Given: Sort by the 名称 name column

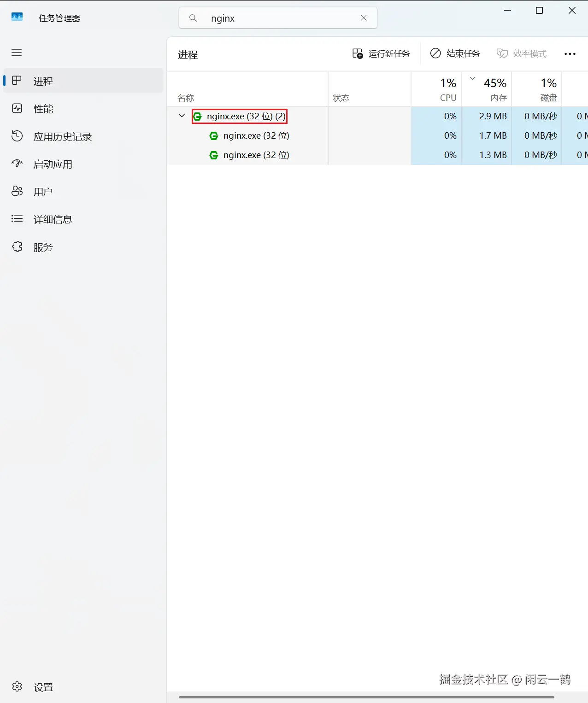Looking at the screenshot, I should [247, 89].
